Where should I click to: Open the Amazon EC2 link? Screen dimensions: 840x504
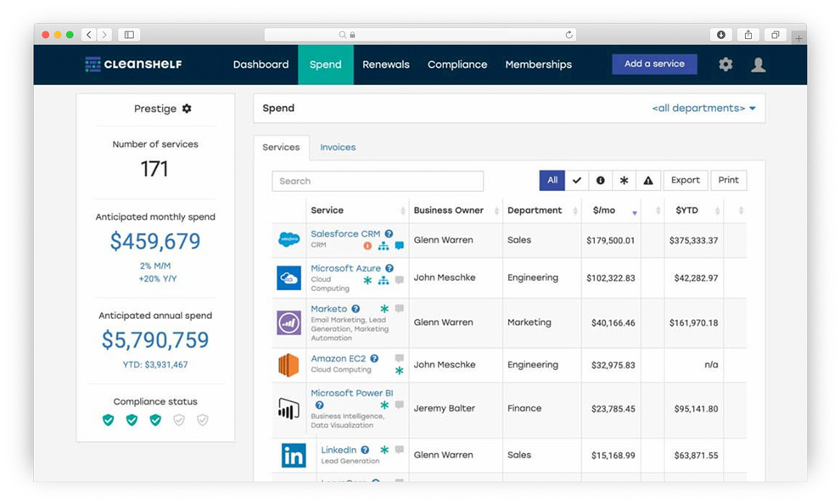coord(338,358)
